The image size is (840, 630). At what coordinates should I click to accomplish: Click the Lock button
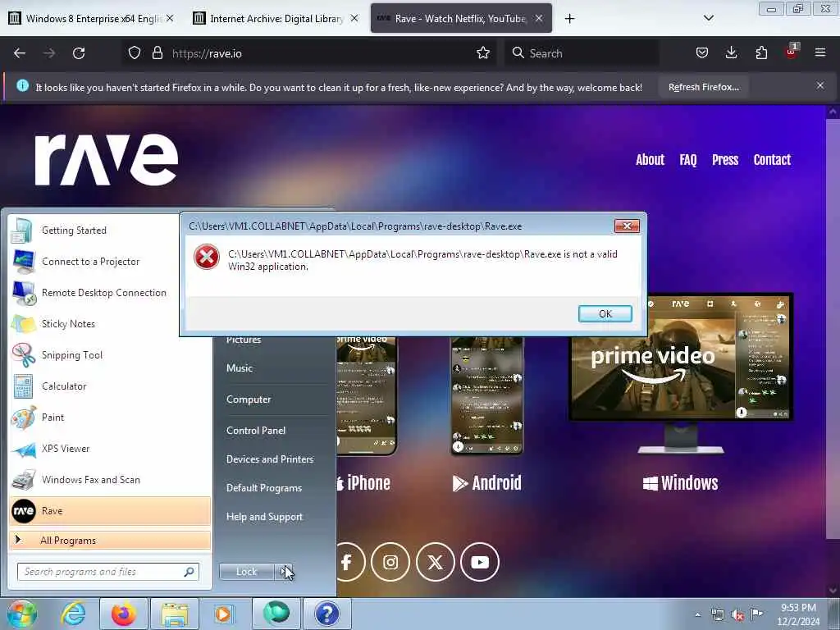click(x=247, y=572)
